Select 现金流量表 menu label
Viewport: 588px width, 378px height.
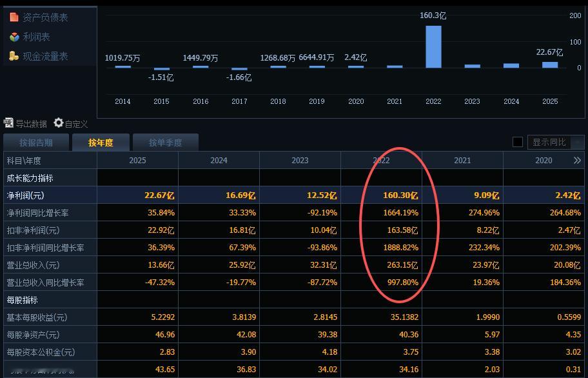coord(45,56)
